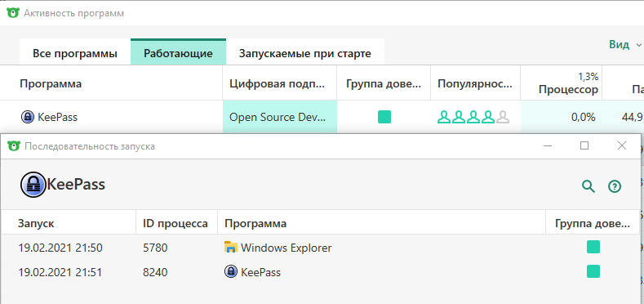Click the 0,0% processor value for KeePass
Screen dimensions: 644x304
[584, 117]
